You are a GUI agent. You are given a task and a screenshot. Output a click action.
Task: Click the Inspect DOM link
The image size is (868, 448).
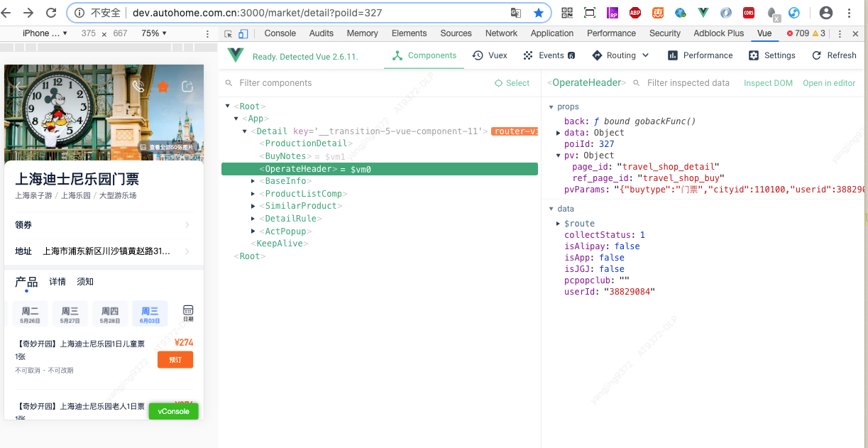click(x=768, y=83)
